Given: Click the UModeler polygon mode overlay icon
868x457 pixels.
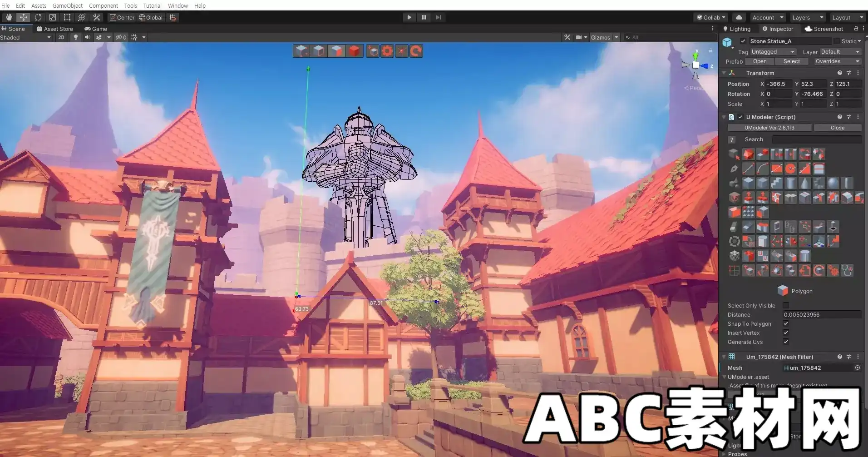Looking at the screenshot, I should (x=337, y=51).
